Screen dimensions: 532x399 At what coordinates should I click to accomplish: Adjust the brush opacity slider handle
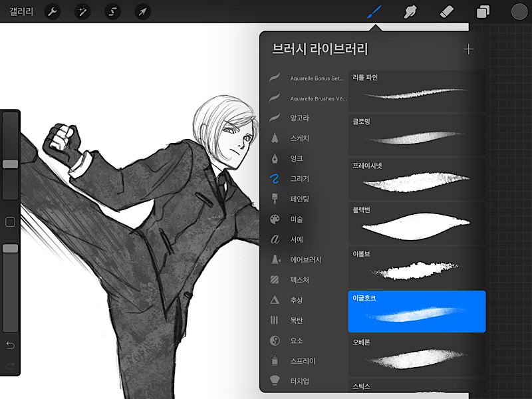click(x=10, y=248)
